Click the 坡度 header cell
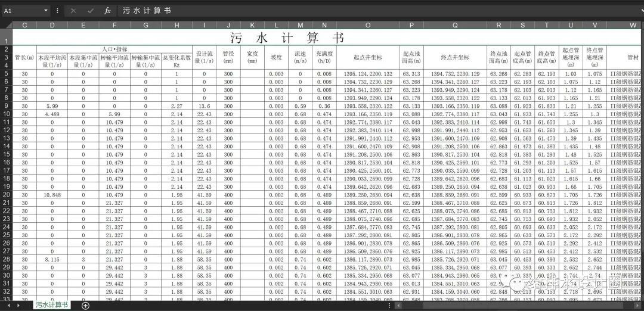This screenshot has height=311, width=644. click(277, 57)
